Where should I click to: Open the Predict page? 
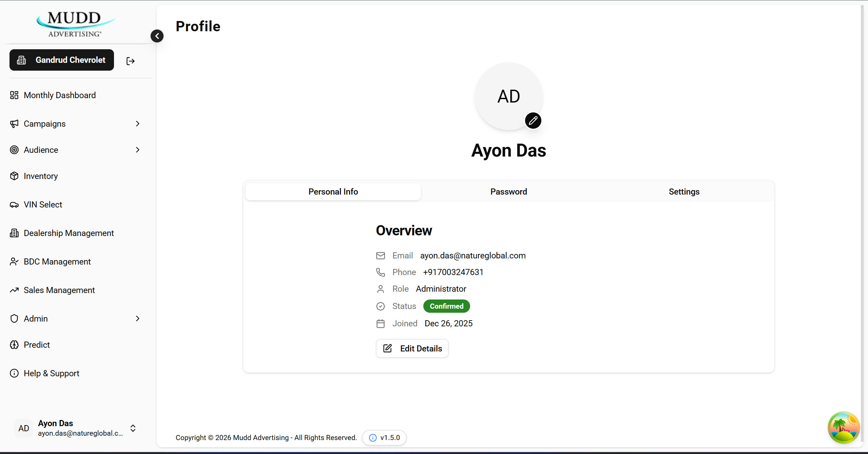point(37,345)
